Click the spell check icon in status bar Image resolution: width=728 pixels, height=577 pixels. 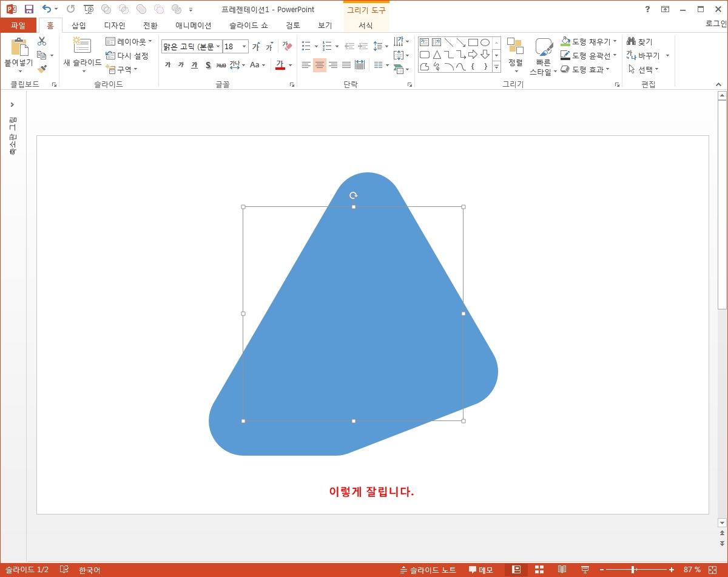(64, 570)
